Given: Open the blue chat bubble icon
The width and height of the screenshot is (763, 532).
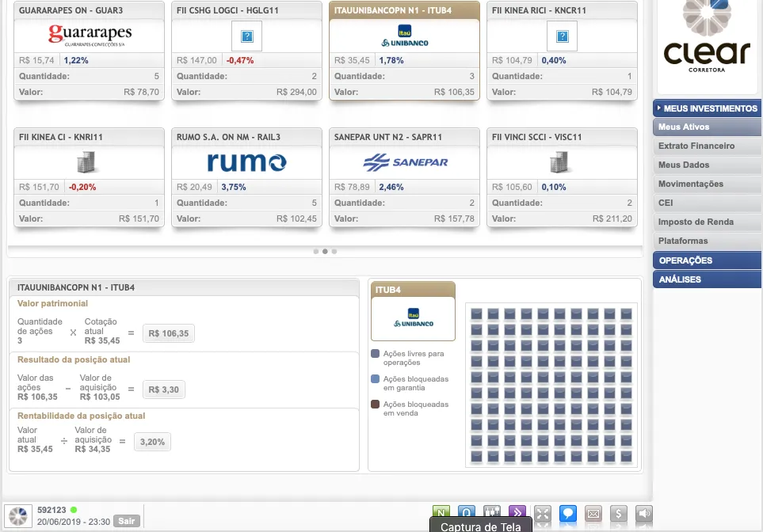Looking at the screenshot, I should click(x=567, y=514).
